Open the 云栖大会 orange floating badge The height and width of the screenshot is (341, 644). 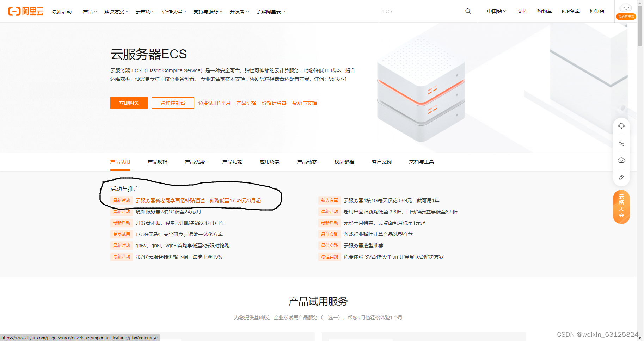coord(621,207)
